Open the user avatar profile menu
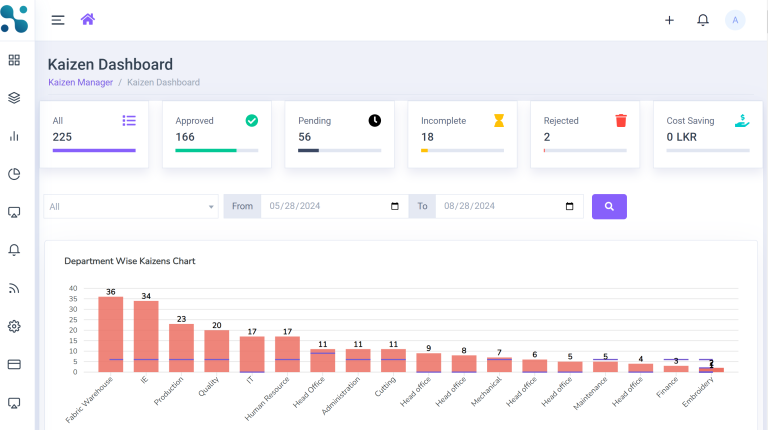This screenshot has height=430, width=768. (x=735, y=20)
